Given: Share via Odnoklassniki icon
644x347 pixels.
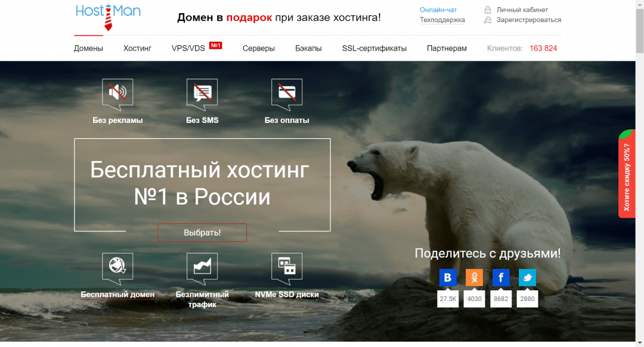Looking at the screenshot, I should pos(475,278).
